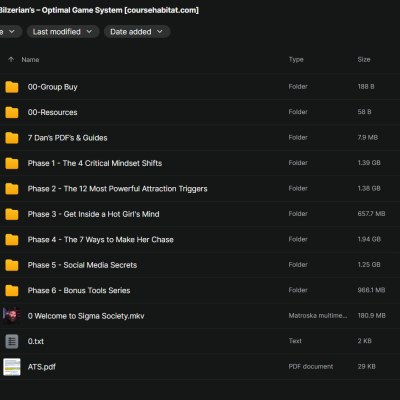The height and width of the screenshot is (400, 400).
Task: Click the Phase 1 folder icon
Action: [12, 163]
